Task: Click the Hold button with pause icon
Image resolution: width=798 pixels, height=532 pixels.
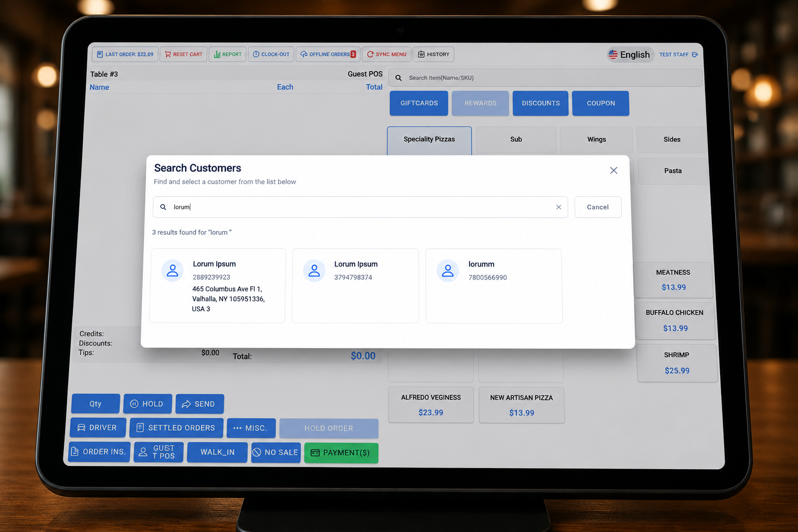Action: click(x=148, y=404)
